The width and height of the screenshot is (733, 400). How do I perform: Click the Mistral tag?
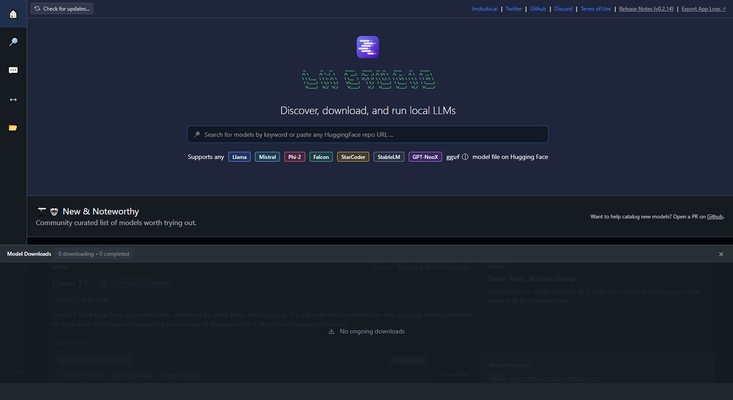point(267,157)
